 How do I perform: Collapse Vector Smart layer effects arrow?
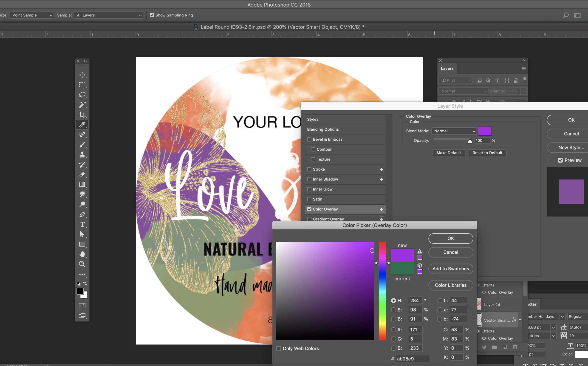pyautogui.click(x=520, y=320)
